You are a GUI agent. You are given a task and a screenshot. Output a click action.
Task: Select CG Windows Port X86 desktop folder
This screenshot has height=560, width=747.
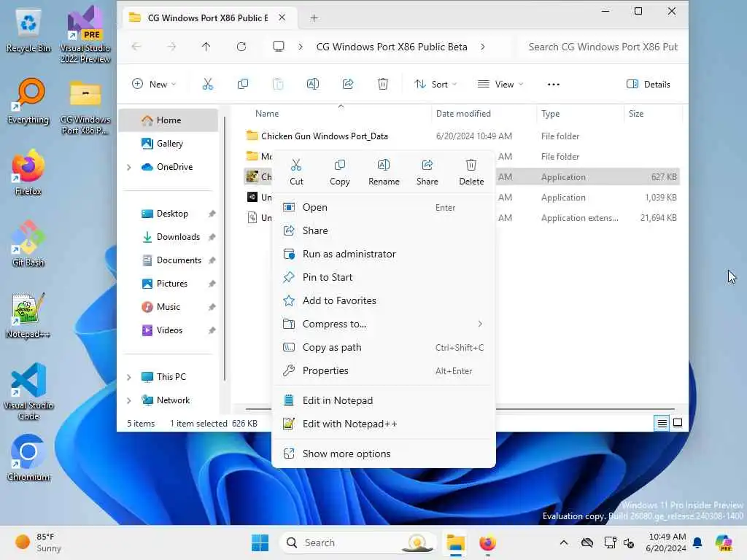(x=85, y=108)
